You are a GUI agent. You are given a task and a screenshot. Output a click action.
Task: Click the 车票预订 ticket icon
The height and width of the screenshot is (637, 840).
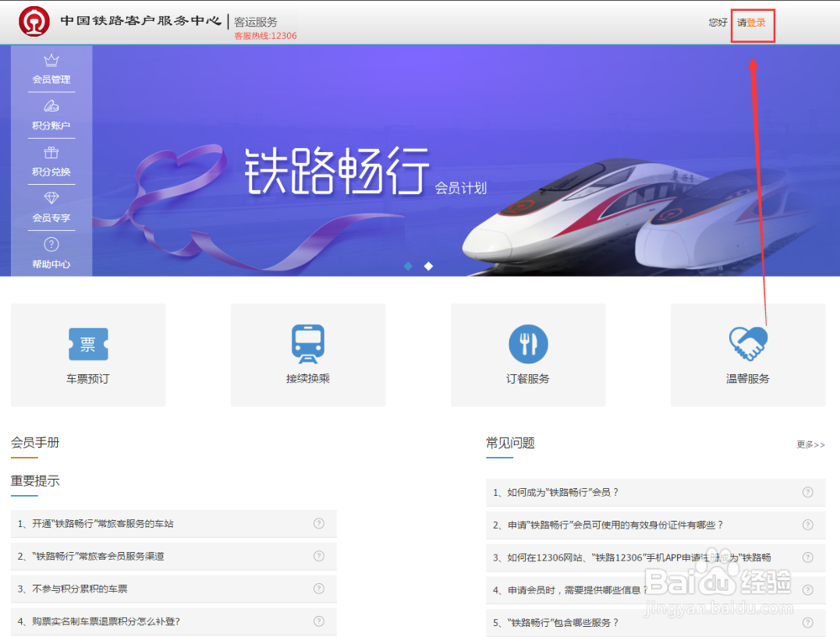tap(88, 344)
